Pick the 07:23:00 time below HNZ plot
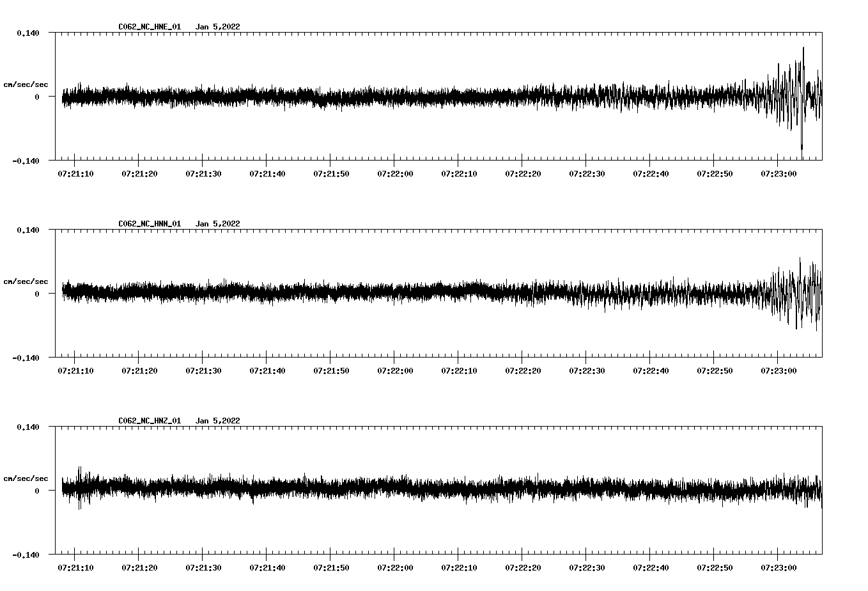Image resolution: width=868 pixels, height=591 pixels. click(x=779, y=567)
